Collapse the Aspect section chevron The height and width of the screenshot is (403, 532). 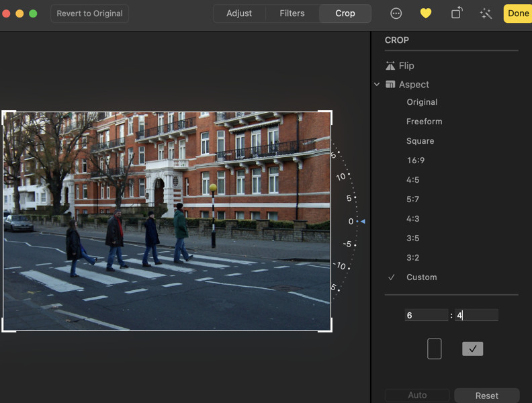377,85
